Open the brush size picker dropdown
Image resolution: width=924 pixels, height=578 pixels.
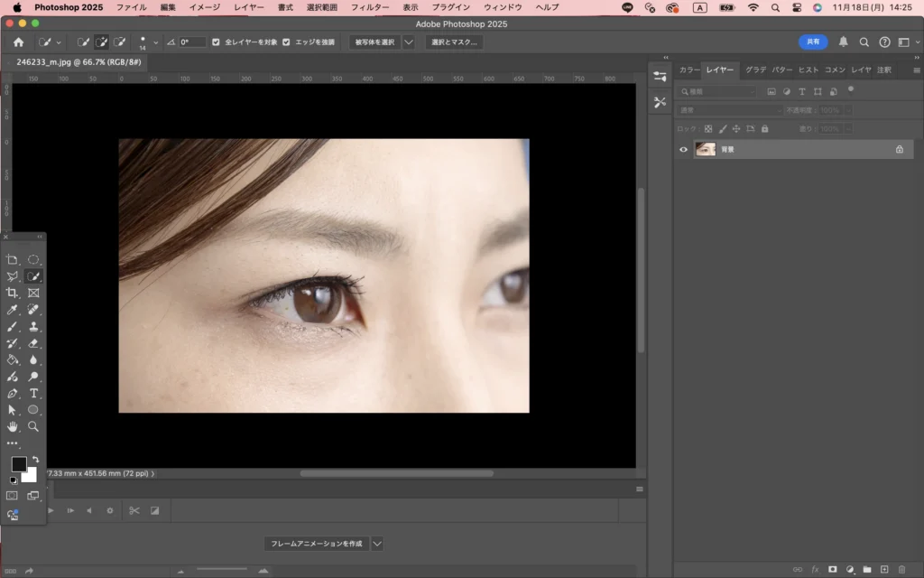(155, 42)
